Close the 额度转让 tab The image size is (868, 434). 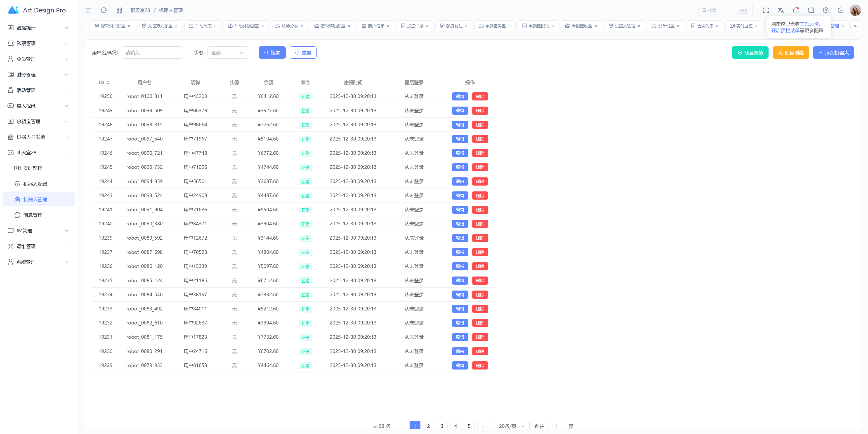click(x=466, y=26)
